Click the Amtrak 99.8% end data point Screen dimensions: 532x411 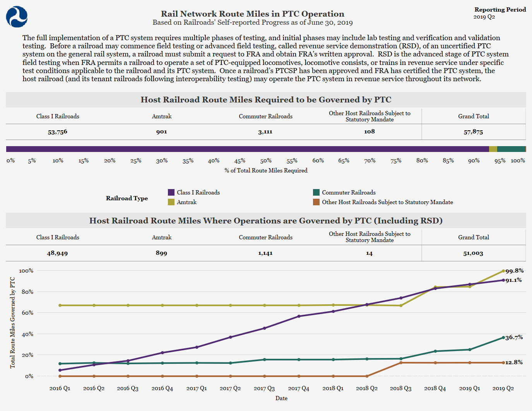(503, 271)
